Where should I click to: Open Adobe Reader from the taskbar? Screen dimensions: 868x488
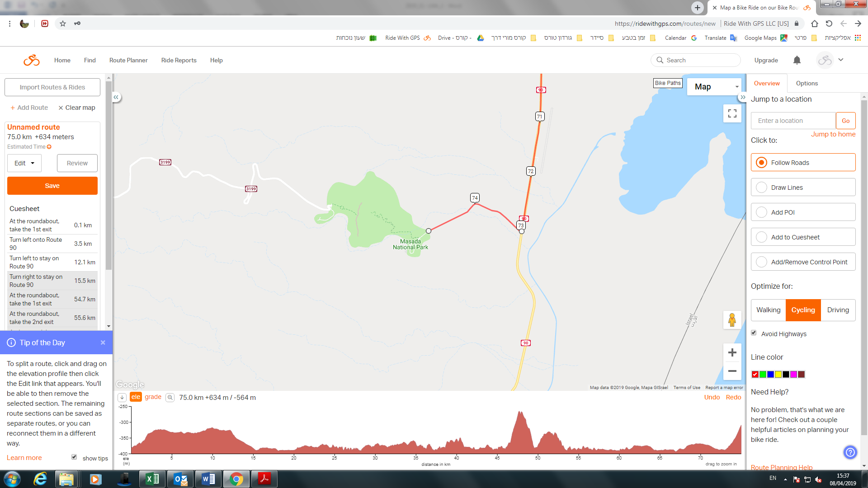coord(264,479)
